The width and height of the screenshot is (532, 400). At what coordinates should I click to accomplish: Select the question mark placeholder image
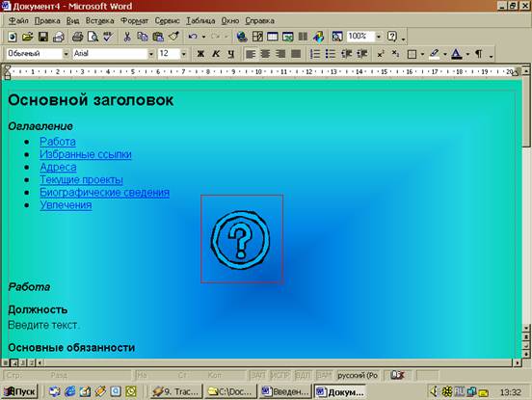coord(242,239)
